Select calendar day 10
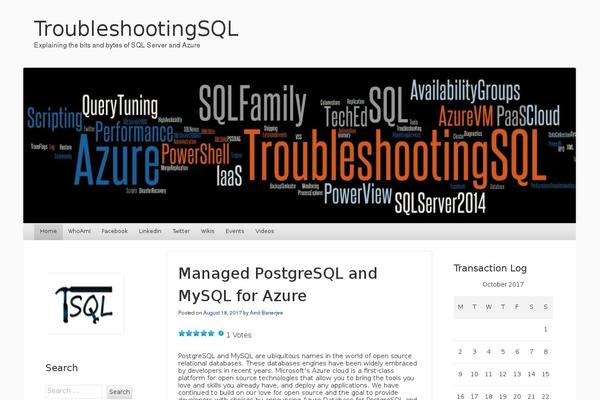 click(x=474, y=374)
